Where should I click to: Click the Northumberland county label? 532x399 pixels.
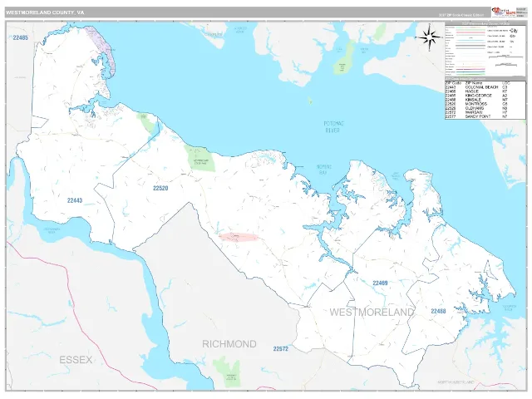(x=456, y=382)
